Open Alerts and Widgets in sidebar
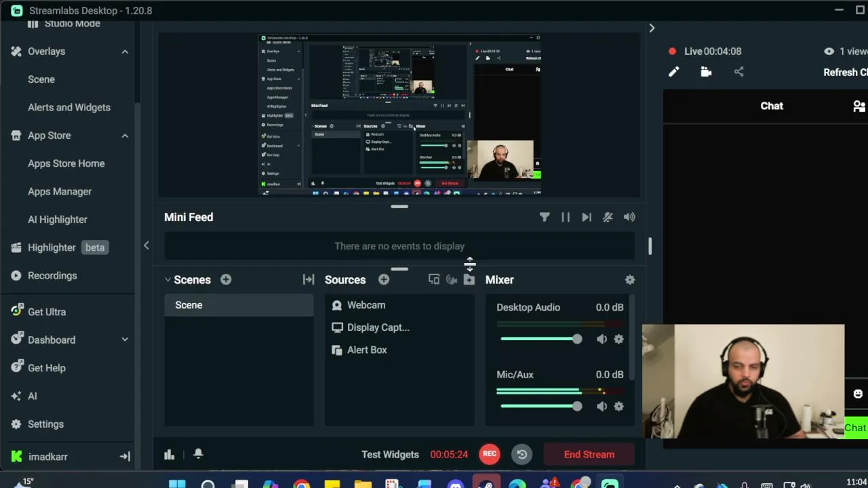Screen dimensions: 868x488 pos(69,107)
